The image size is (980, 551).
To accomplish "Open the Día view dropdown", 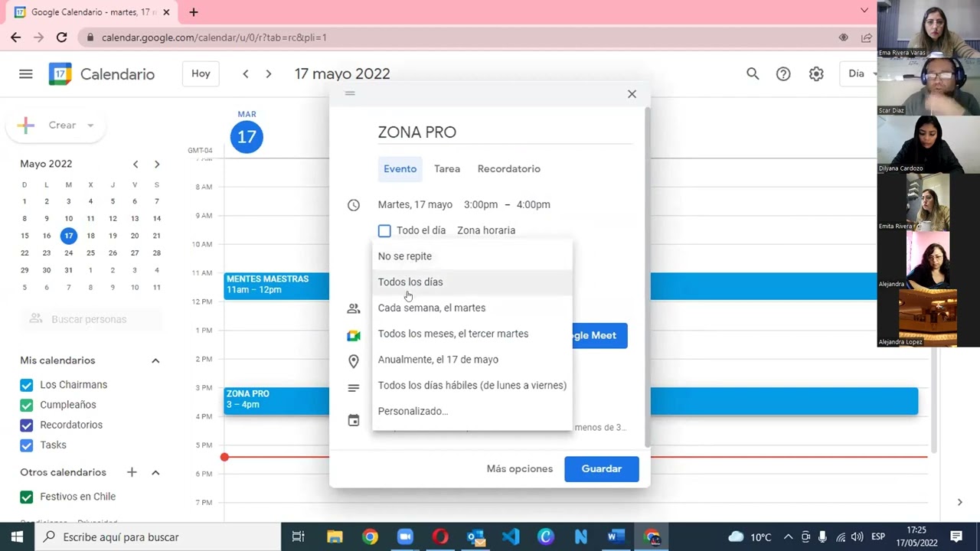I will pyautogui.click(x=861, y=74).
